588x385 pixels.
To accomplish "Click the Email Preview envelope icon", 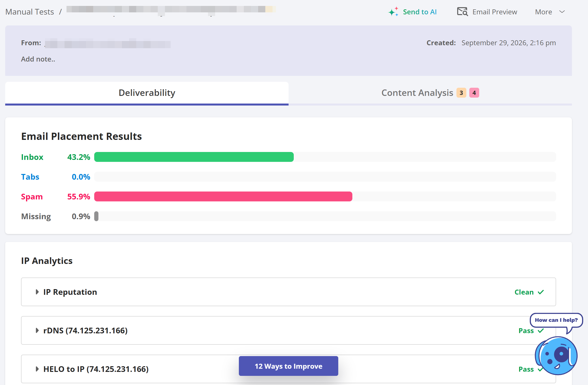I will [462, 12].
